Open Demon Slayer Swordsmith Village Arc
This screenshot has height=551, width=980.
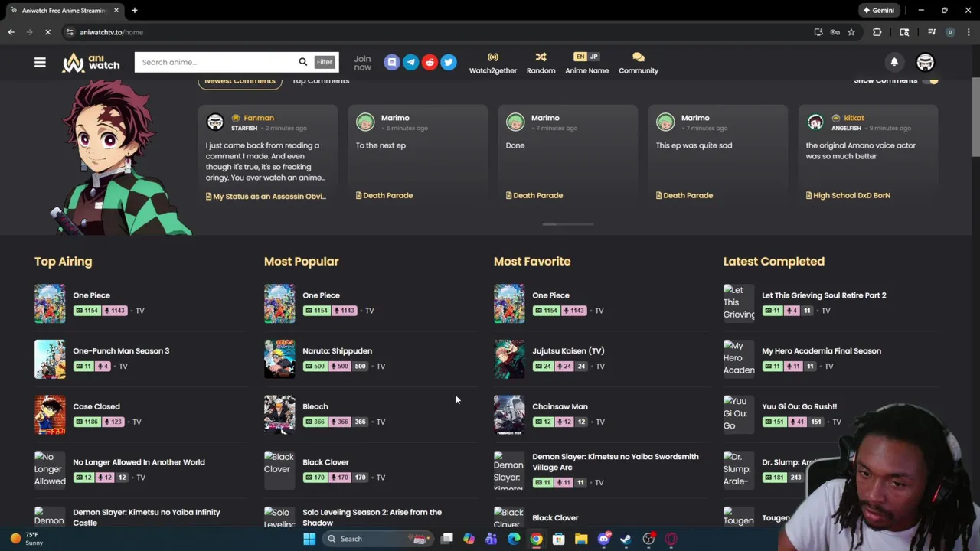(x=616, y=462)
